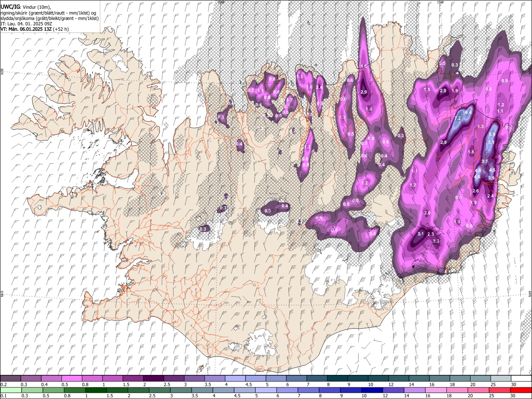Pick the darkest purple swatch in snow scale
Image resolution: width=532 pixels, height=399 pixels.
(x=153, y=378)
